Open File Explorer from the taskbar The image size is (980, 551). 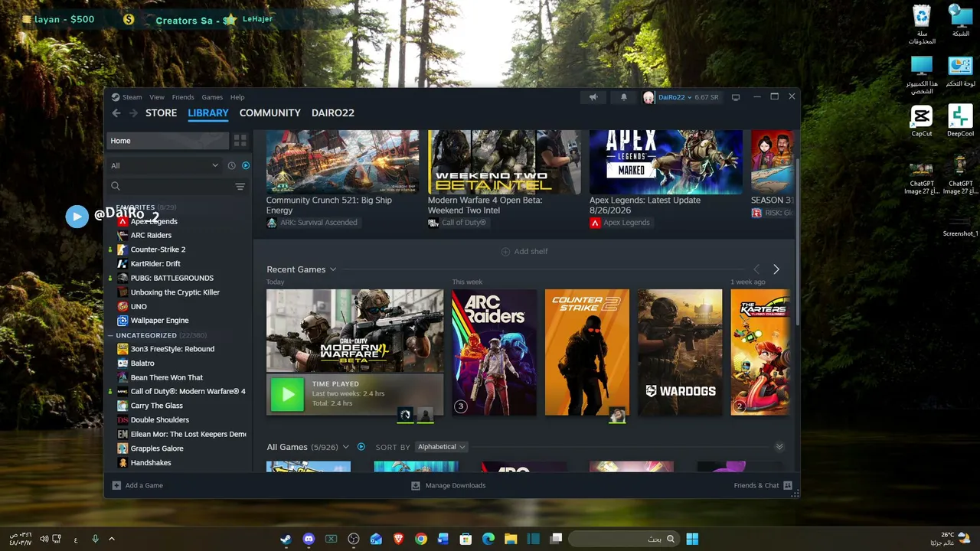[x=511, y=539]
